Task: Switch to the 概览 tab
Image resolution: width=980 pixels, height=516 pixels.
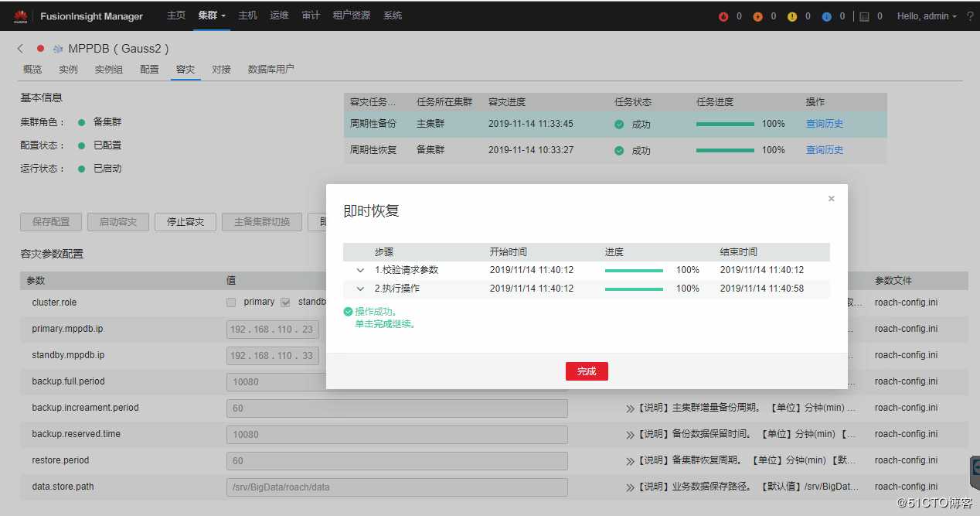Action: coord(32,69)
